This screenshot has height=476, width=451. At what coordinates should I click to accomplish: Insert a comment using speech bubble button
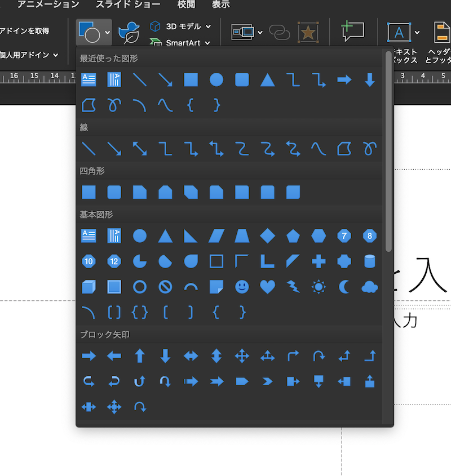tap(353, 32)
